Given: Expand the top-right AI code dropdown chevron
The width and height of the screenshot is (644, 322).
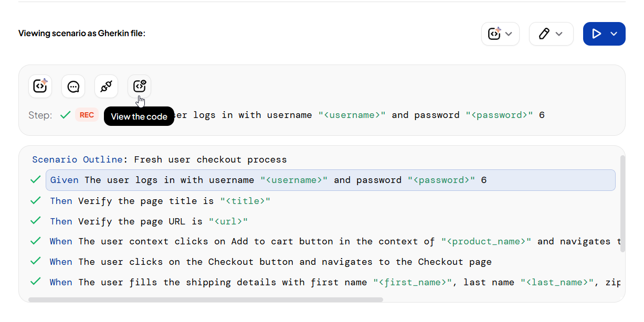Looking at the screenshot, I should coord(509,34).
